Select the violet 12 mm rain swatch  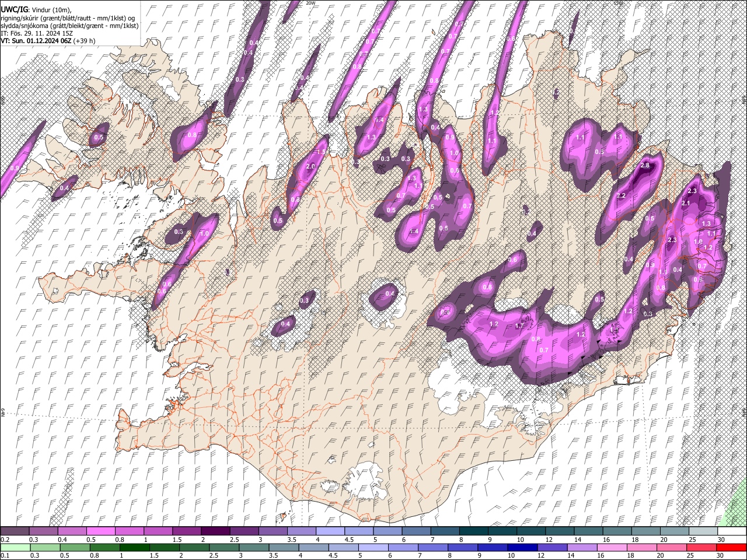click(x=551, y=547)
